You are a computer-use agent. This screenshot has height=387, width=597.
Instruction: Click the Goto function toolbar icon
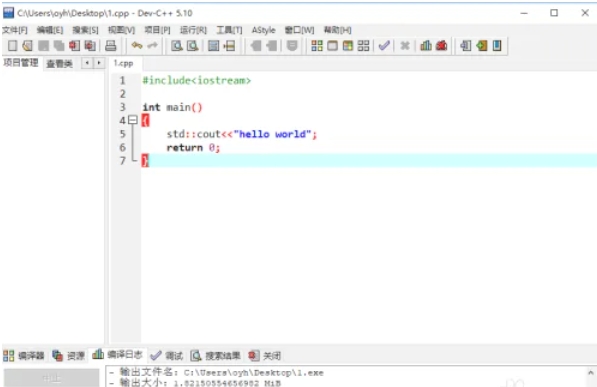coord(213,46)
